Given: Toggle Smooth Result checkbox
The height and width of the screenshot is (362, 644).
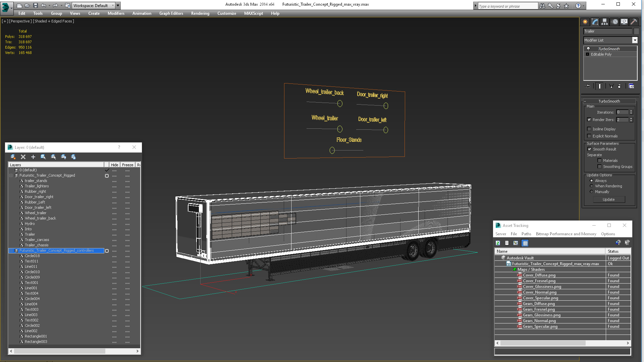Looking at the screenshot, I should (589, 149).
